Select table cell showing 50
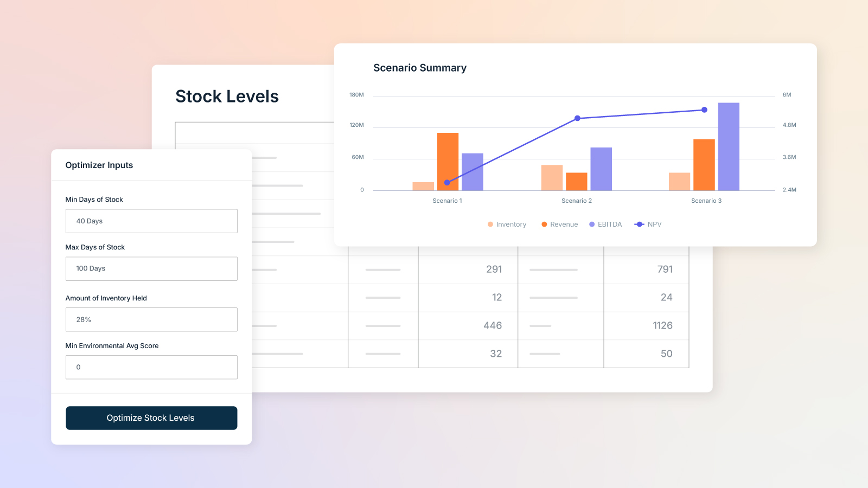Screen dimensions: 868x488 646,354
